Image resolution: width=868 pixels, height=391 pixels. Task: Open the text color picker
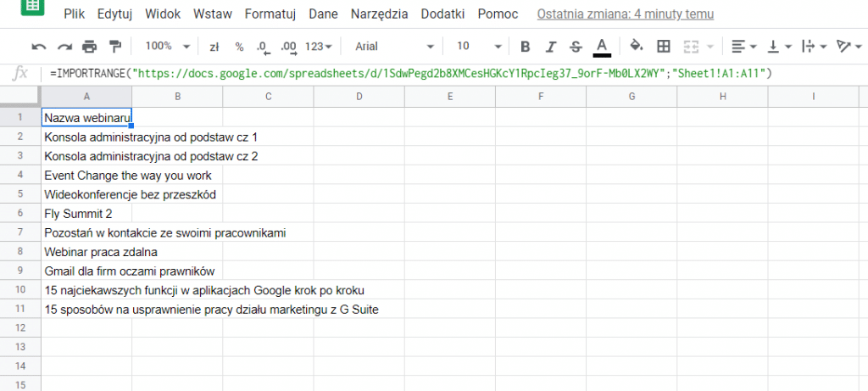coord(602,47)
